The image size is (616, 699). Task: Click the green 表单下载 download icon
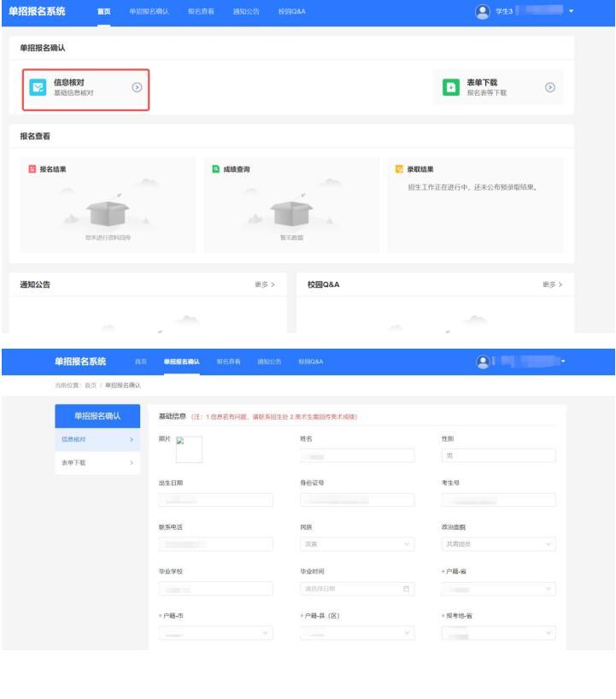pyautogui.click(x=451, y=87)
